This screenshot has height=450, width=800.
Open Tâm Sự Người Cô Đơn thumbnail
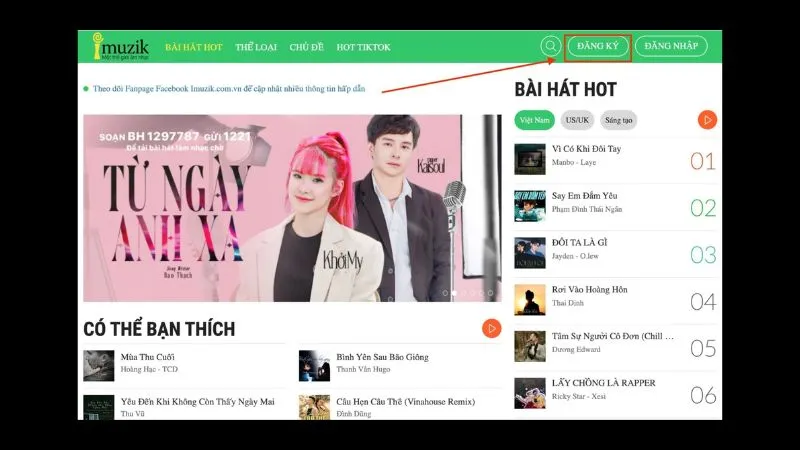pyautogui.click(x=530, y=346)
